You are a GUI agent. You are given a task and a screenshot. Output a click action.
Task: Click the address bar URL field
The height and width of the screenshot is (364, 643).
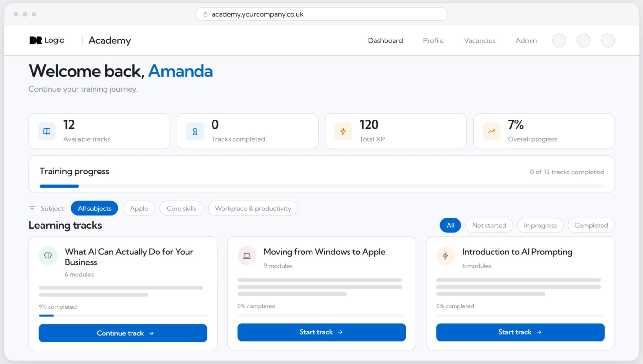(x=321, y=14)
